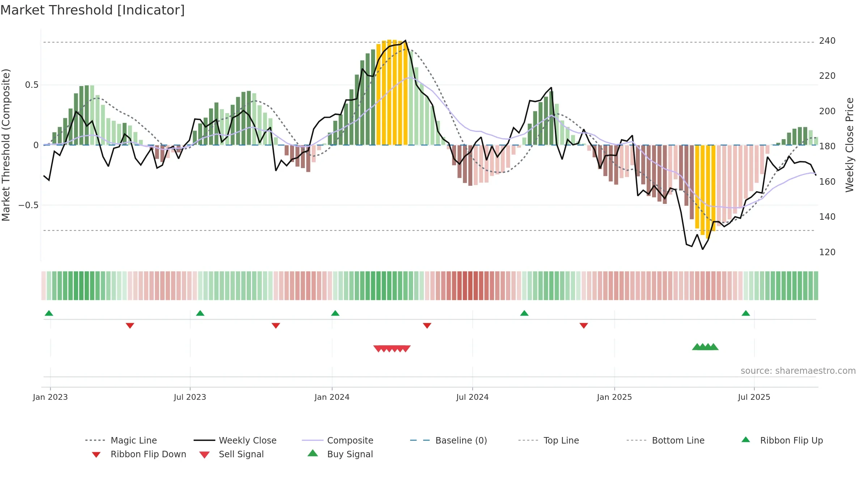Click the Ribbon Flip Up marker at Jan 2023

49,313
